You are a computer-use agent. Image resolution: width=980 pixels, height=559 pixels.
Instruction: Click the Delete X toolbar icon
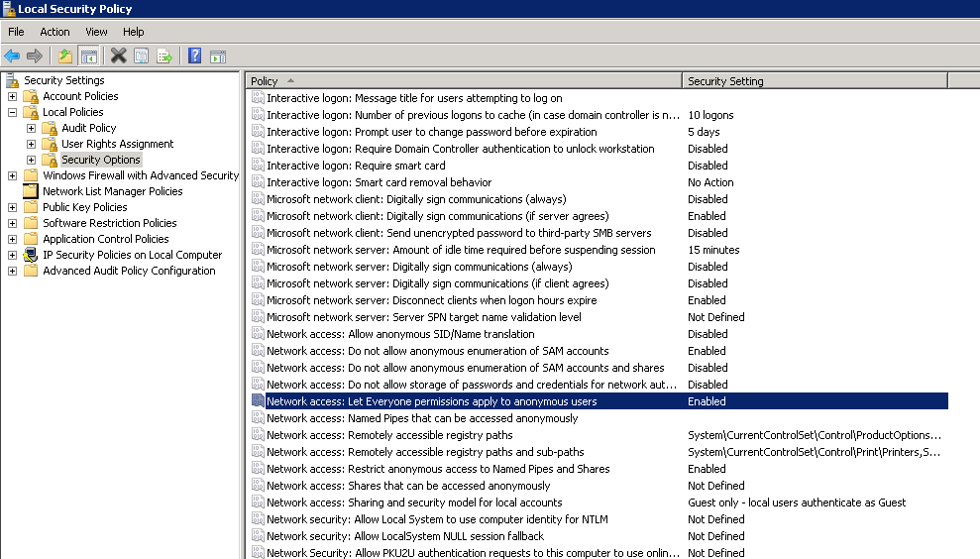click(x=118, y=56)
